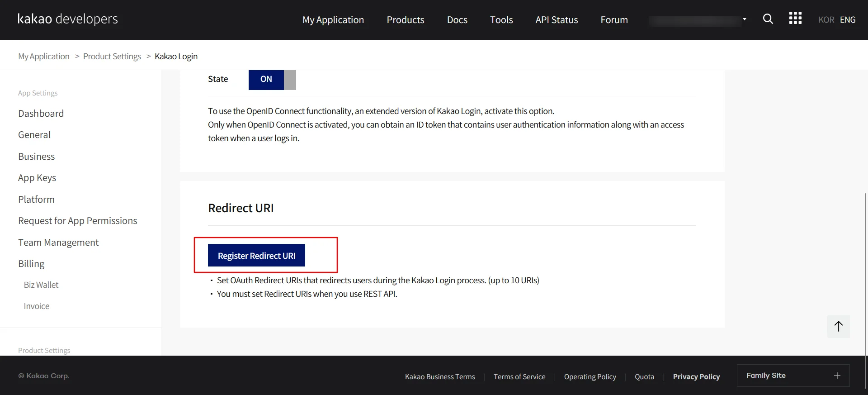Open Business in sidebar
Screen dimensions: 868x395
[x=37, y=157]
